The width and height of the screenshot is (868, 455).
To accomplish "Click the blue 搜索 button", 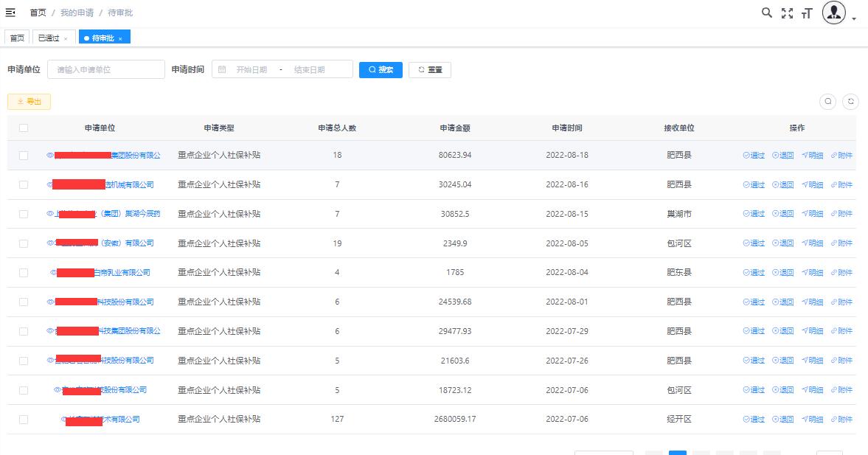I will [381, 70].
